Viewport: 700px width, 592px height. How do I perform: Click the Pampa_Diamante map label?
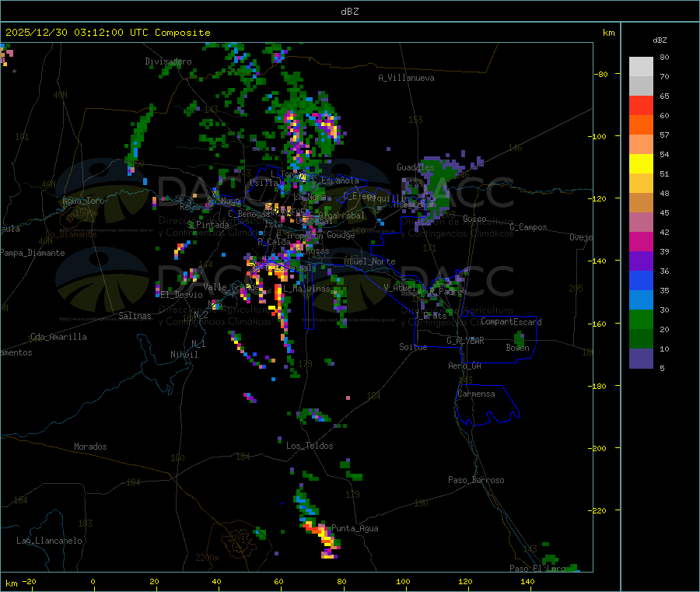pyautogui.click(x=33, y=253)
